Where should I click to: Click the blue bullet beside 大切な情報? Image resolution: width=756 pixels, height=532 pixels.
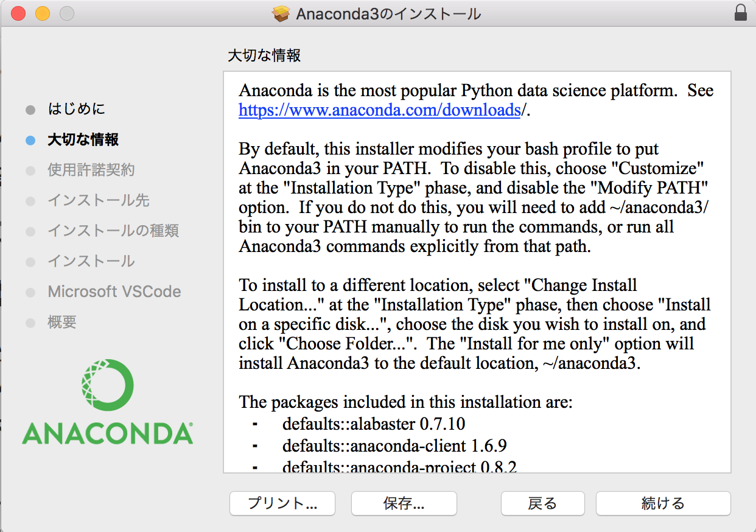point(30,140)
